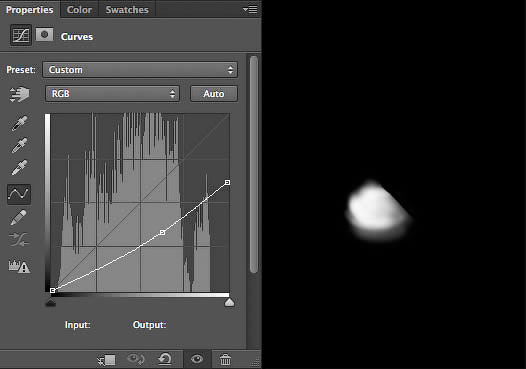Image resolution: width=526 pixels, height=369 pixels.
Task: Select the white point eyedropper
Action: pos(19,167)
